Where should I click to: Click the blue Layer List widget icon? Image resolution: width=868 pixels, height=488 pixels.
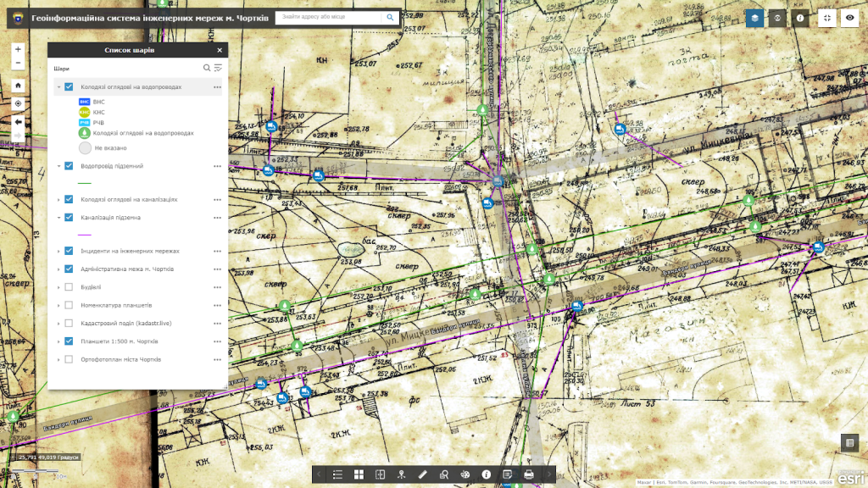pyautogui.click(x=754, y=18)
